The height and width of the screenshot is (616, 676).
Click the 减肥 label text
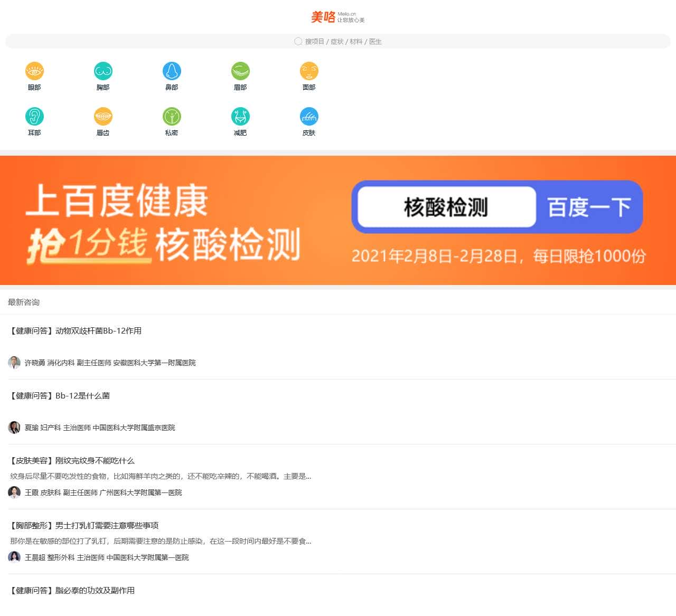[x=240, y=133]
